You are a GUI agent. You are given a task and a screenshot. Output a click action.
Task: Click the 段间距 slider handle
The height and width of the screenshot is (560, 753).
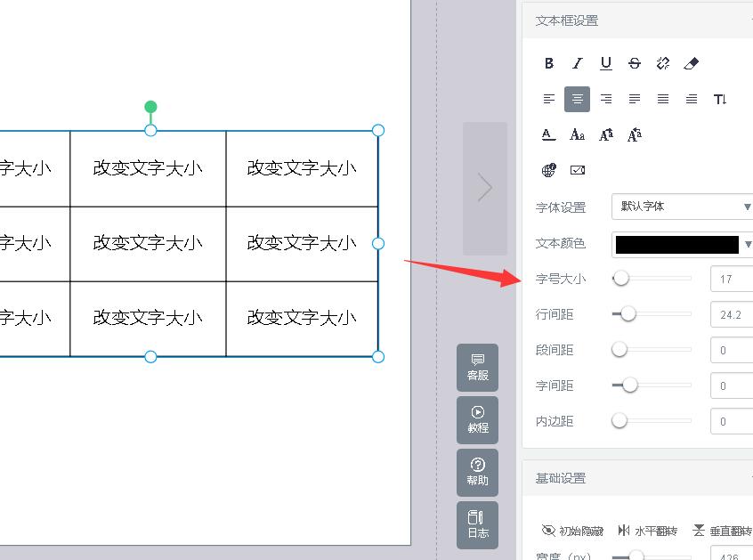(619, 349)
